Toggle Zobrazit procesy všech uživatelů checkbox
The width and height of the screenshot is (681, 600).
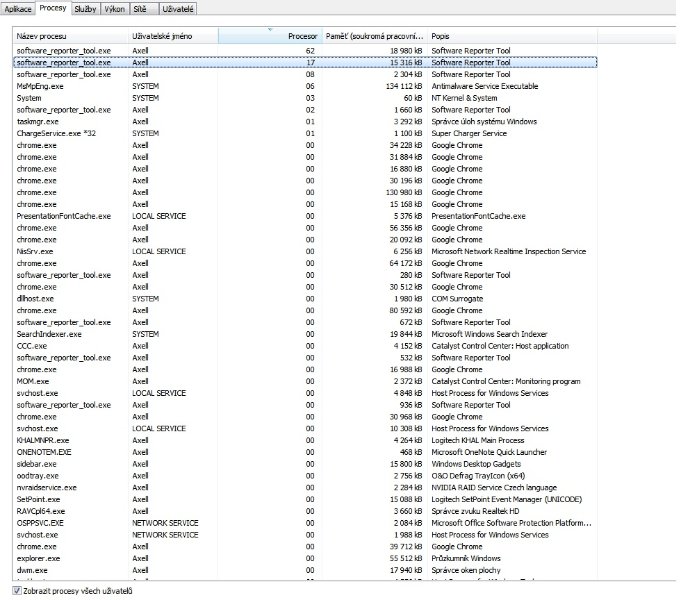(17, 590)
